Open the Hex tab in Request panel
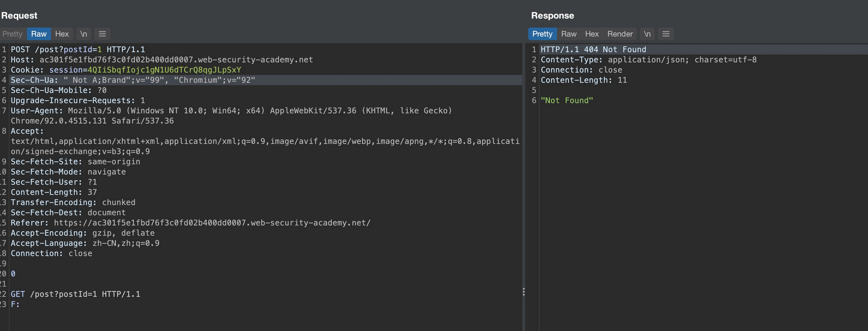This screenshot has width=868, height=331. [62, 34]
